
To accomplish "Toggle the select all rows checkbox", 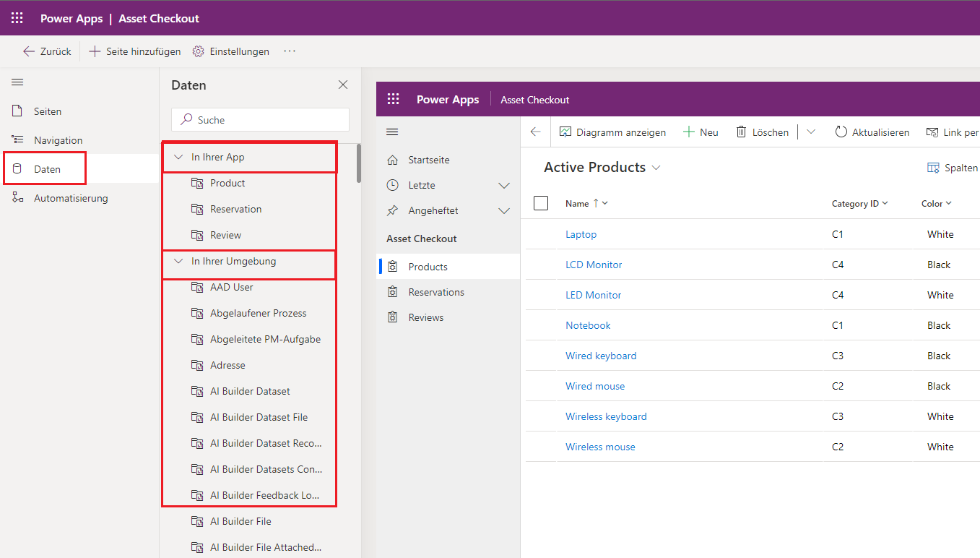I will point(541,203).
